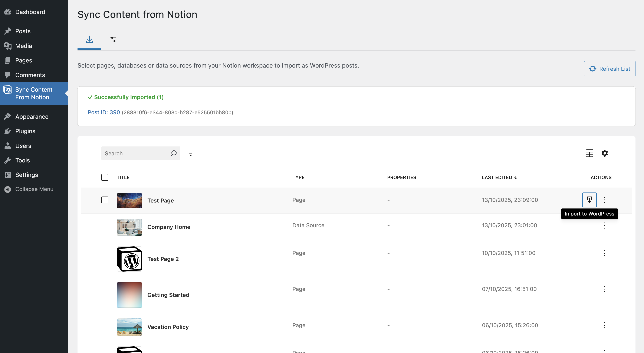Open the Sync tab with download icon

pos(89,39)
